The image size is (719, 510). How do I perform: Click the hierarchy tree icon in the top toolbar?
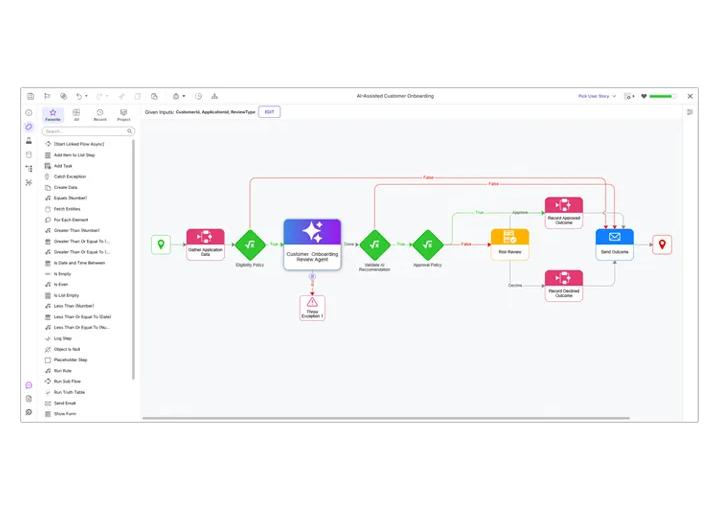(x=215, y=96)
